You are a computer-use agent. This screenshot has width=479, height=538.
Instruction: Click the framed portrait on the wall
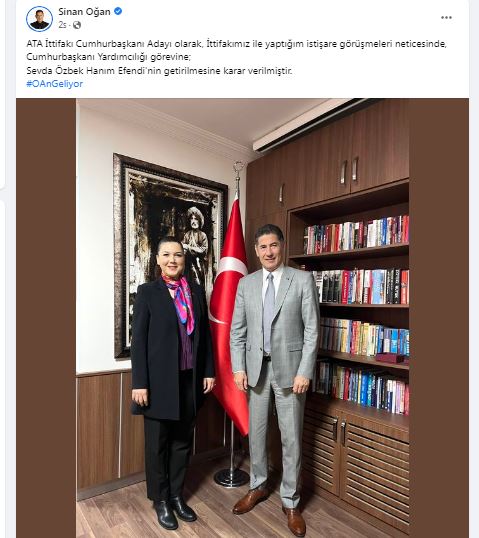(171, 255)
